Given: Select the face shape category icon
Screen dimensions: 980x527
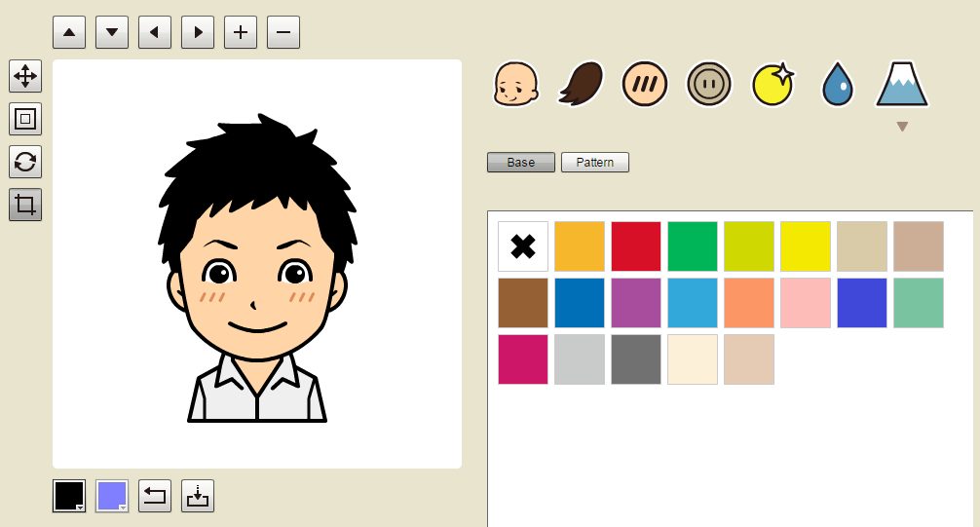Looking at the screenshot, I should tap(515, 85).
